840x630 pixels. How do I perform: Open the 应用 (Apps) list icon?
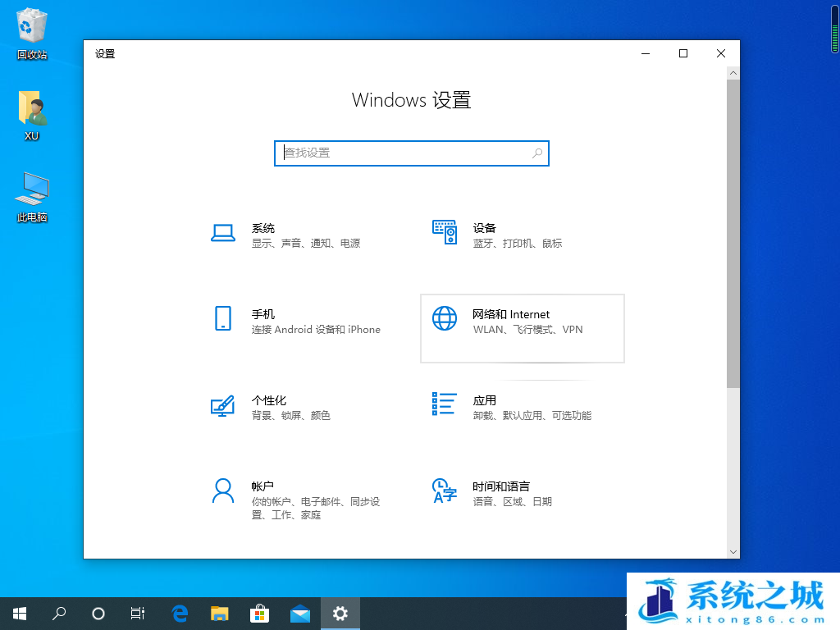pyautogui.click(x=444, y=404)
